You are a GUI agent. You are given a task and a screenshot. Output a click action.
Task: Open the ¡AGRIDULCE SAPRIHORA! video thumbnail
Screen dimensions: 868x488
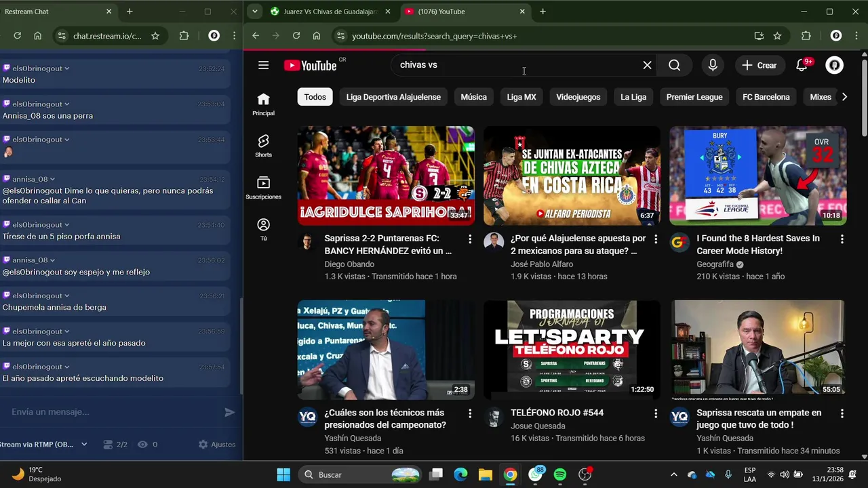point(386,176)
